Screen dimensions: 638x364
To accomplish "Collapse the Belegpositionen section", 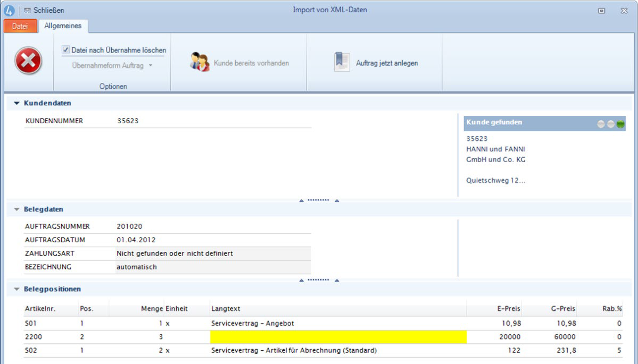I will click(x=16, y=289).
